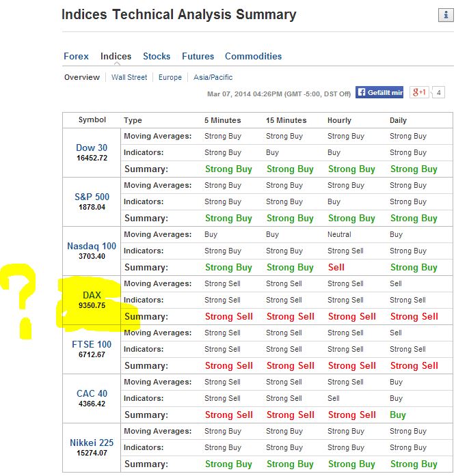Click the Nasdaq 100 hourly Neutral moving average
The image size is (456, 476).
pyautogui.click(x=339, y=234)
